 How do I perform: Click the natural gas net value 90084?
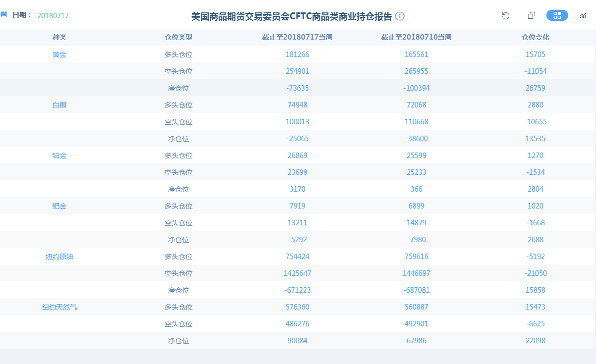coord(298,341)
